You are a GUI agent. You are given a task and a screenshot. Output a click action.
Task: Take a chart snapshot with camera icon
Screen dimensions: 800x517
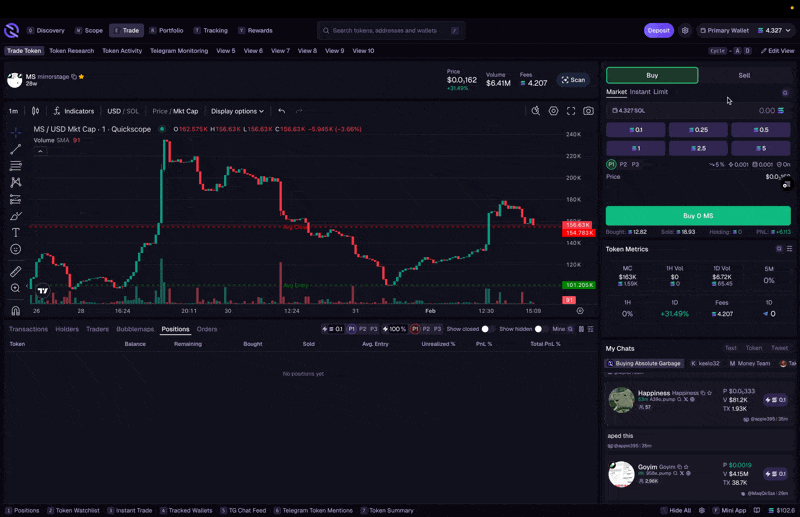(588, 111)
